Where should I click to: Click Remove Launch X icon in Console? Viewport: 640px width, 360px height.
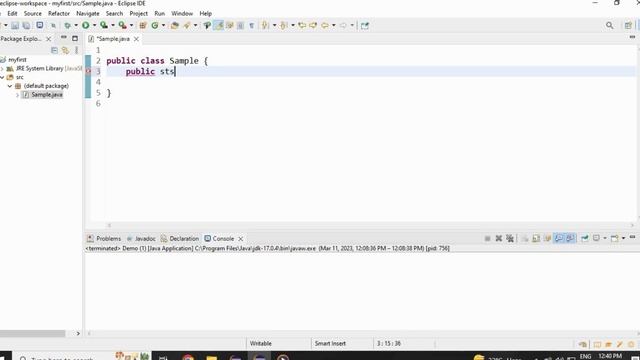click(x=498, y=238)
